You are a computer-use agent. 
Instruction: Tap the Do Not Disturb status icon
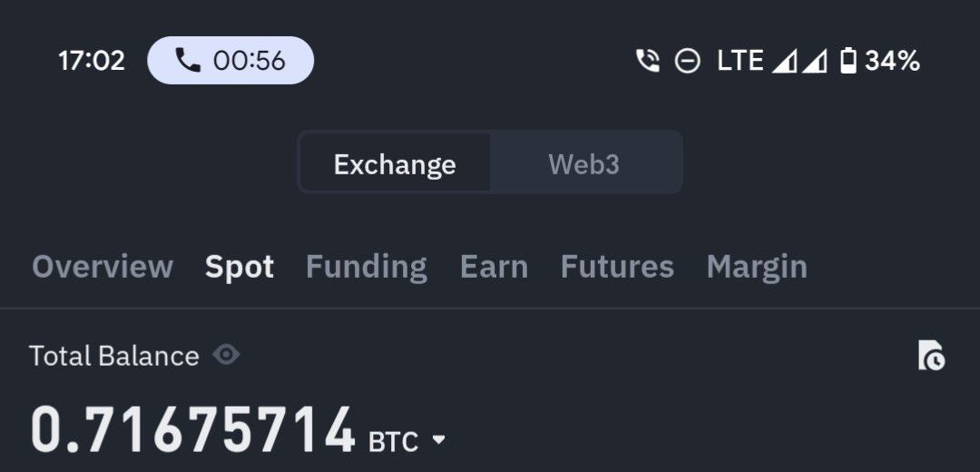click(688, 61)
